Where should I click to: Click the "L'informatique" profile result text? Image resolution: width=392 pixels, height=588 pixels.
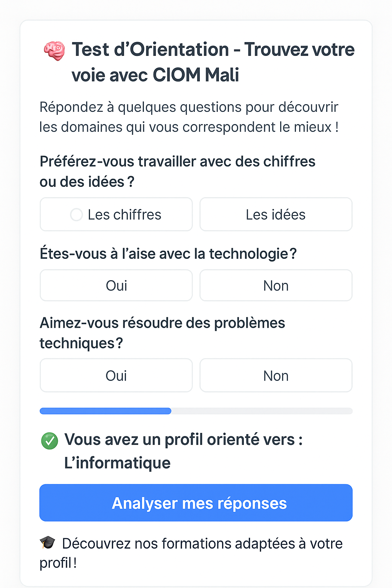[117, 463]
